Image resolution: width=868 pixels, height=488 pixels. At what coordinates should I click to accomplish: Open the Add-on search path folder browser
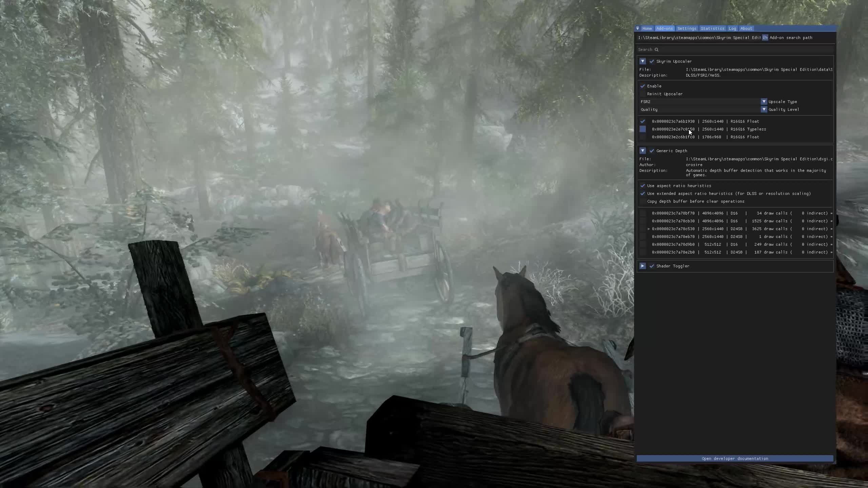(765, 38)
